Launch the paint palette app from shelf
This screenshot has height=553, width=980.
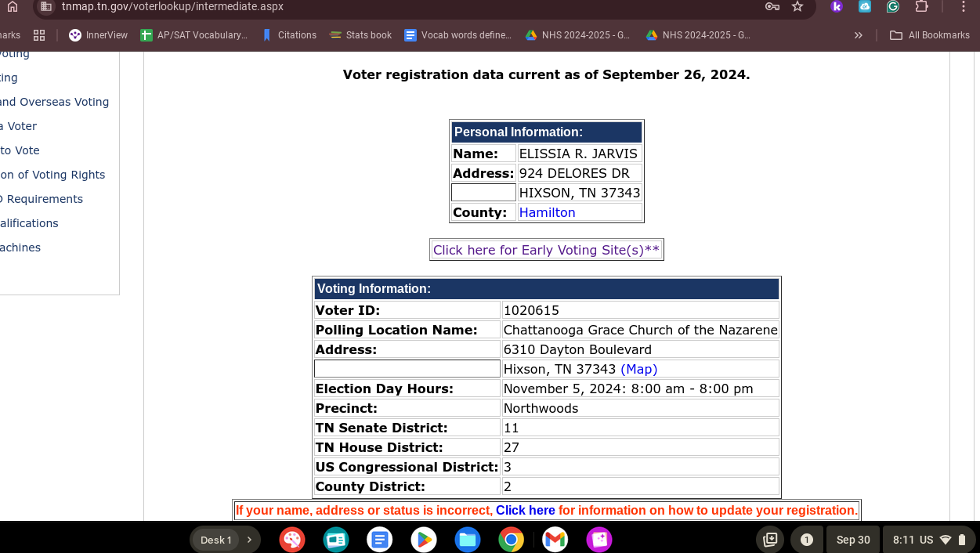pos(292,540)
